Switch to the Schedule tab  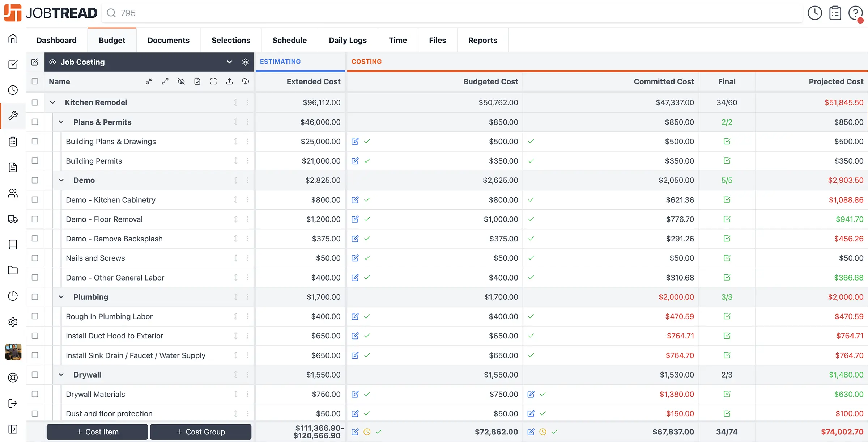tap(289, 40)
